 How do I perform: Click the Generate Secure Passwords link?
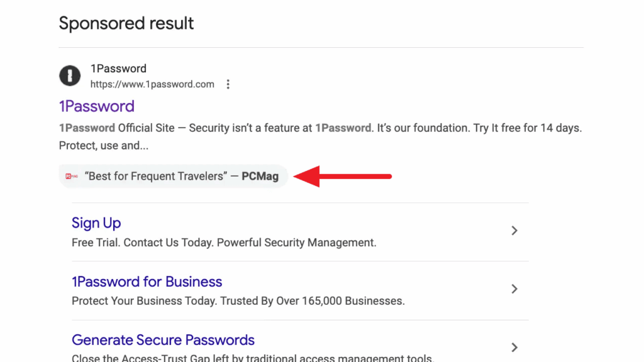point(163,340)
